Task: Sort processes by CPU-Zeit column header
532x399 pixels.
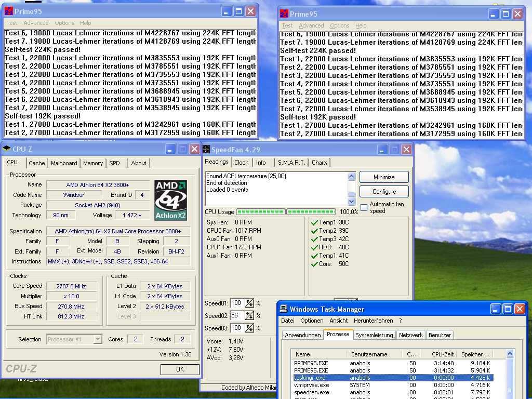Action: (x=440, y=354)
